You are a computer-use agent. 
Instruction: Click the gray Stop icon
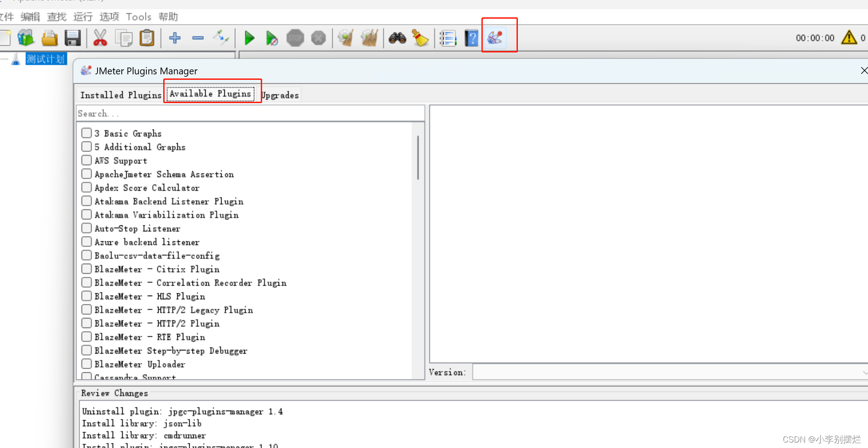click(295, 38)
